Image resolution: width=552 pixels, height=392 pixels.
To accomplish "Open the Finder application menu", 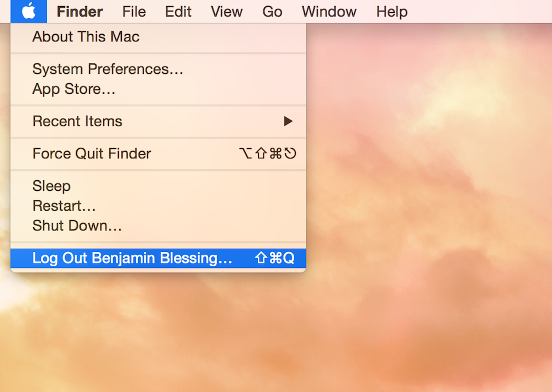I will 79,12.
